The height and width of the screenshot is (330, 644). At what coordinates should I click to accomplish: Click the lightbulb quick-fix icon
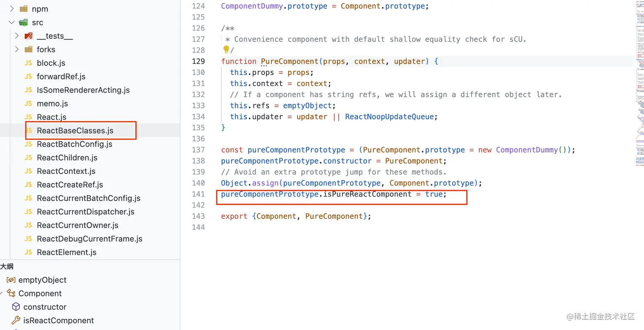click(x=226, y=50)
